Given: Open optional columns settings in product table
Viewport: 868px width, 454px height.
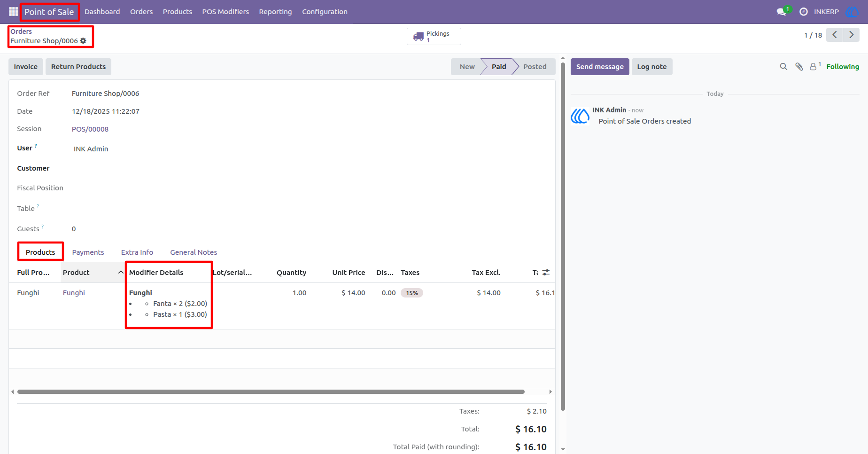Looking at the screenshot, I should click(x=546, y=273).
